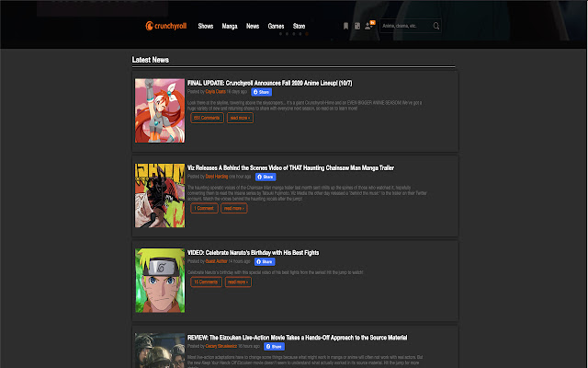Share Chainsaw Man article on Facebook
This screenshot has height=368, width=588.
(x=266, y=177)
